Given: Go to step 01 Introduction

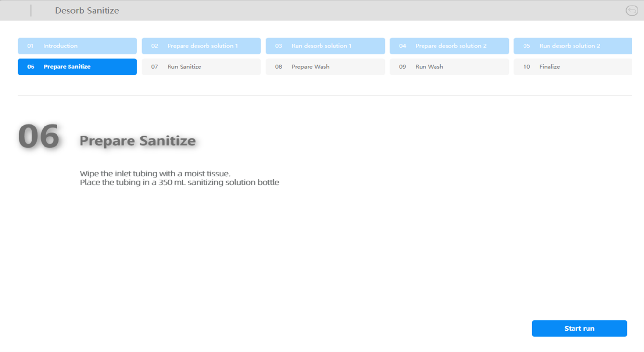Looking at the screenshot, I should [77, 46].
